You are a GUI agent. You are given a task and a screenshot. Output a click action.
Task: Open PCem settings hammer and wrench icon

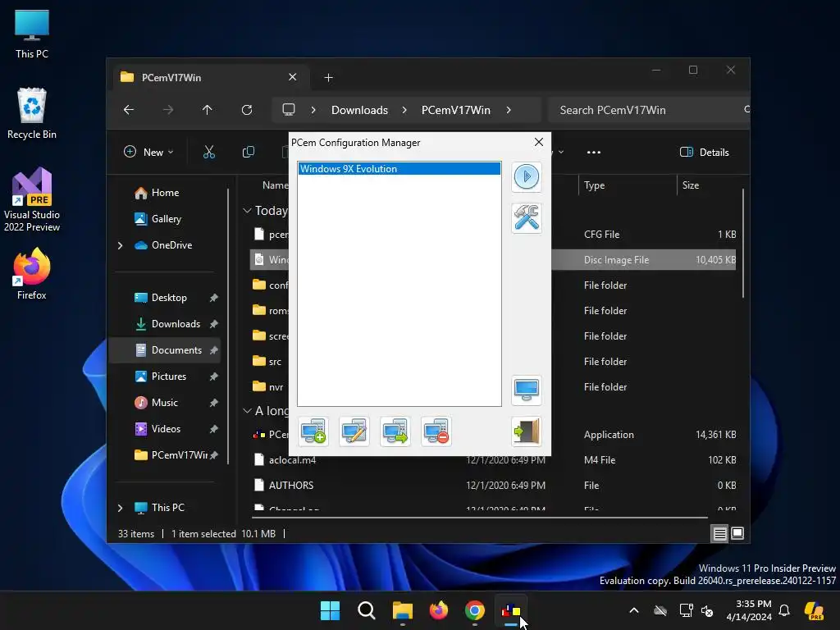coord(526,217)
